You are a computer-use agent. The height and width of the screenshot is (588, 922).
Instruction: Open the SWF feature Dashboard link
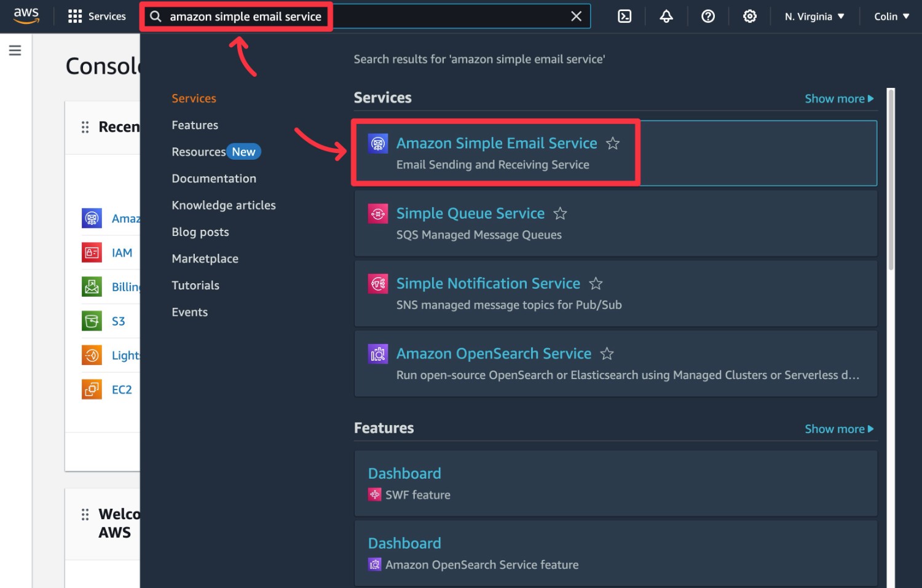pos(404,474)
